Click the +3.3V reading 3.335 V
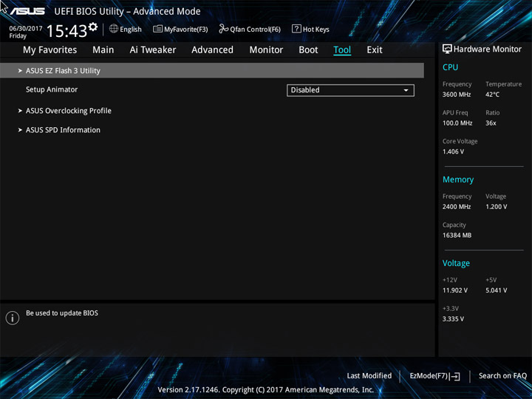Screen dimensions: 532x399 coord(453,319)
